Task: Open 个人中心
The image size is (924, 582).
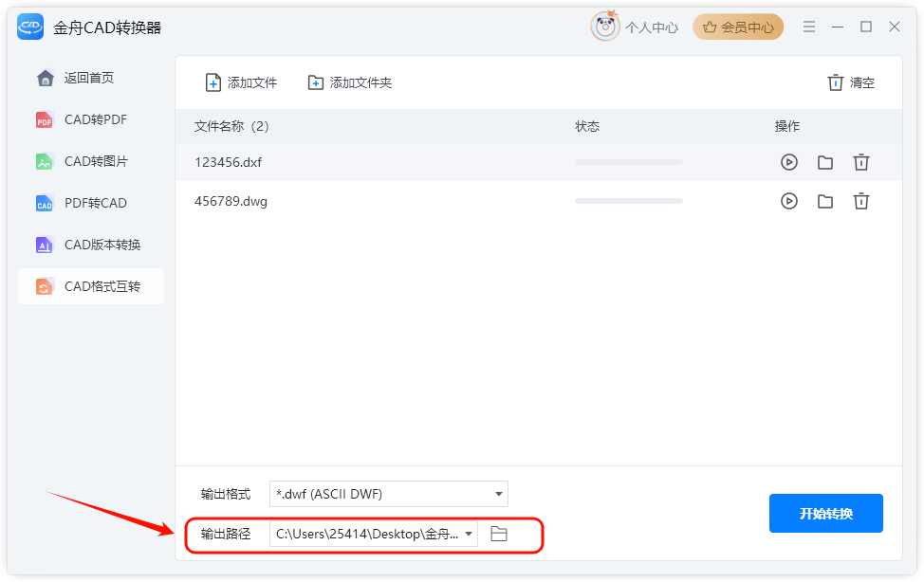Action: pyautogui.click(x=651, y=27)
